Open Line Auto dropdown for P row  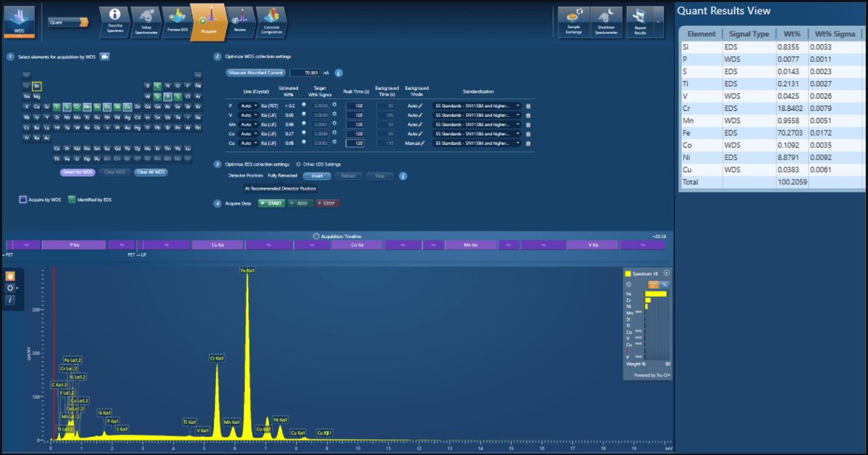pyautogui.click(x=249, y=106)
